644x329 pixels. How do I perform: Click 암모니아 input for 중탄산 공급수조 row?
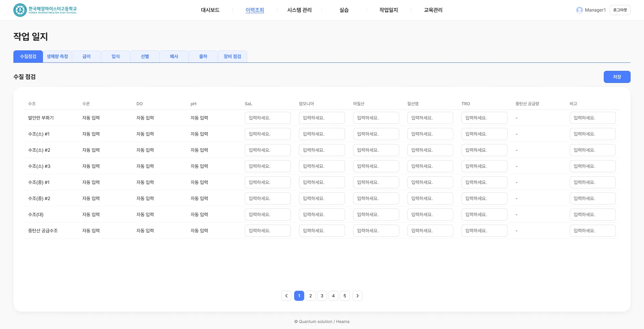point(322,231)
